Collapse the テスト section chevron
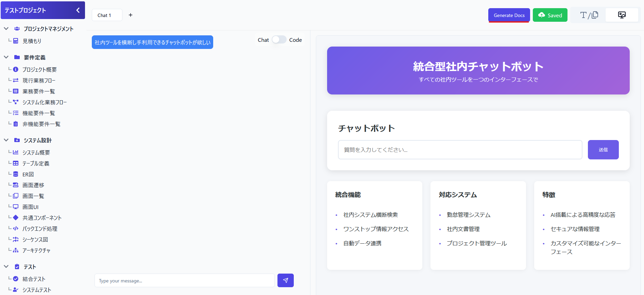Screen dimensions: 644x295 [6, 266]
